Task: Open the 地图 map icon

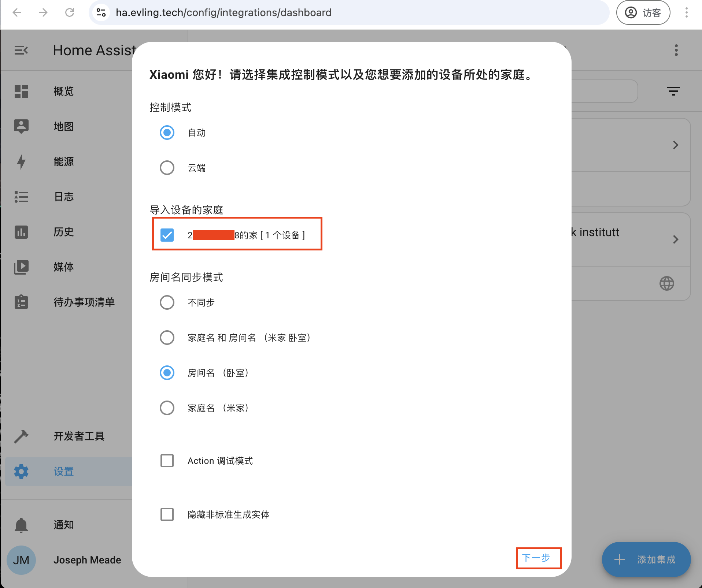Action: [21, 127]
